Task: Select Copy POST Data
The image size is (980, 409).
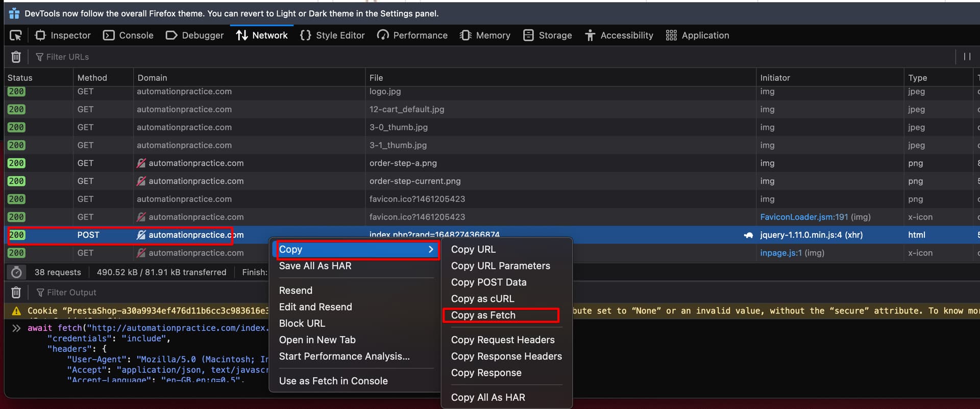Action: pos(488,282)
